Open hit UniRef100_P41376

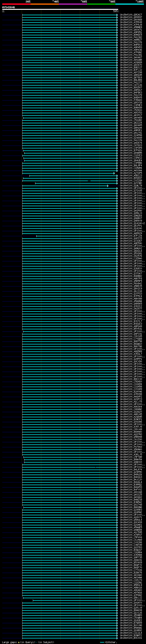[131, 42]
